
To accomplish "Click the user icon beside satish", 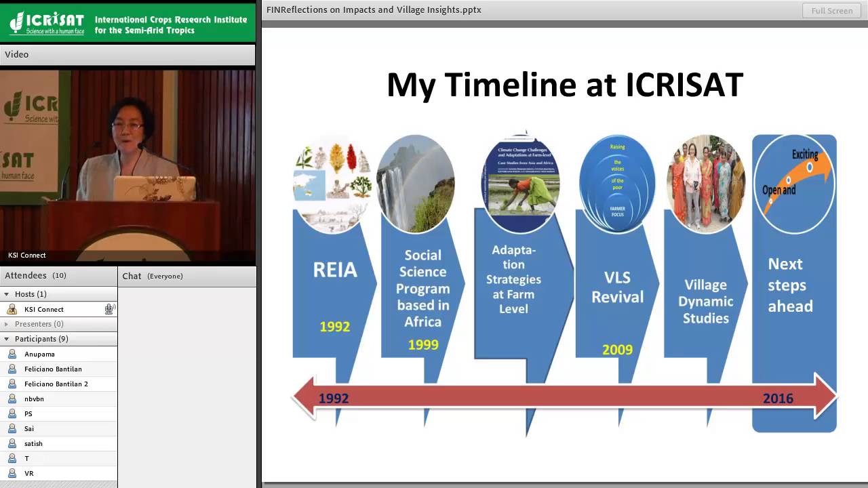I will click(x=12, y=443).
